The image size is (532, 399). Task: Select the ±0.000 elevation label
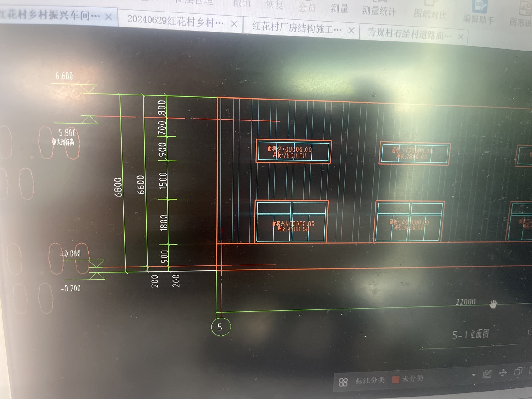pyautogui.click(x=70, y=254)
